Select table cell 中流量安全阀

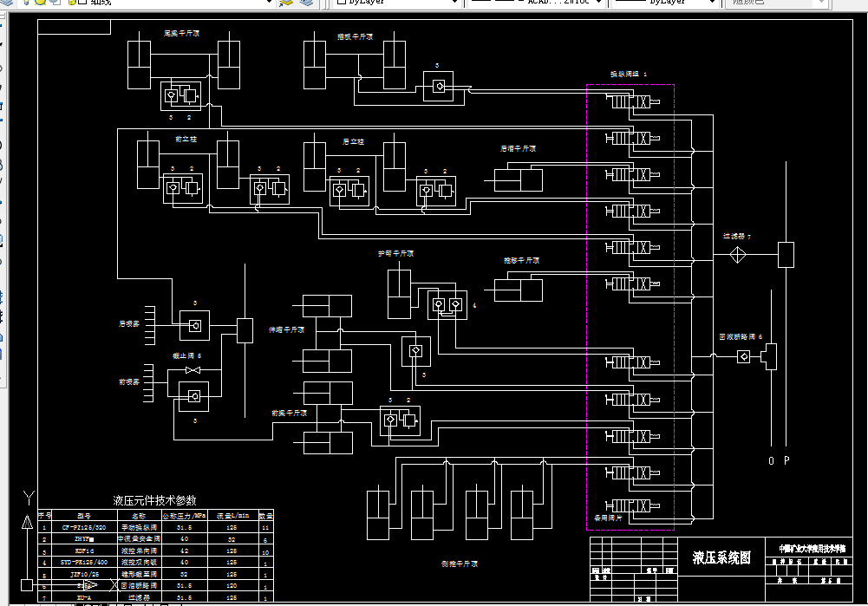click(139, 538)
